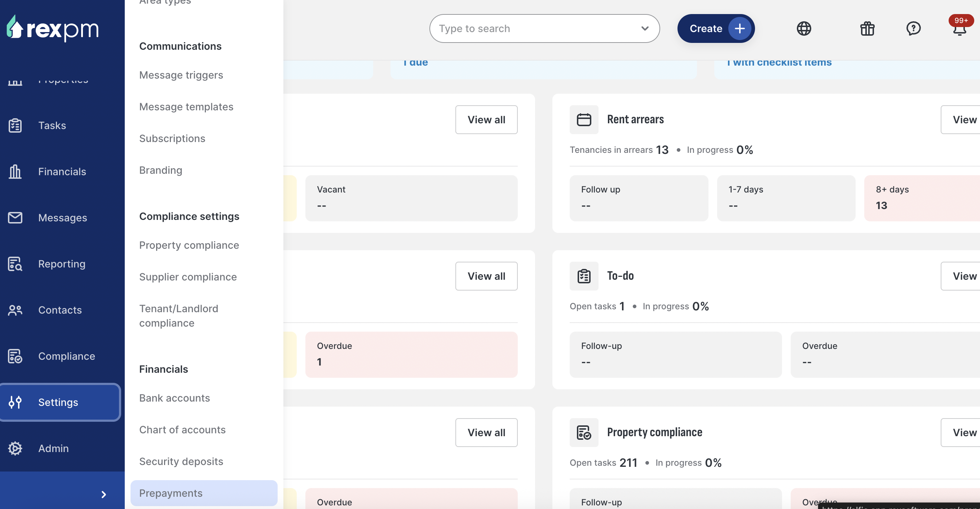Click the To-do clipboard icon
This screenshot has height=509, width=980.
[584, 276]
